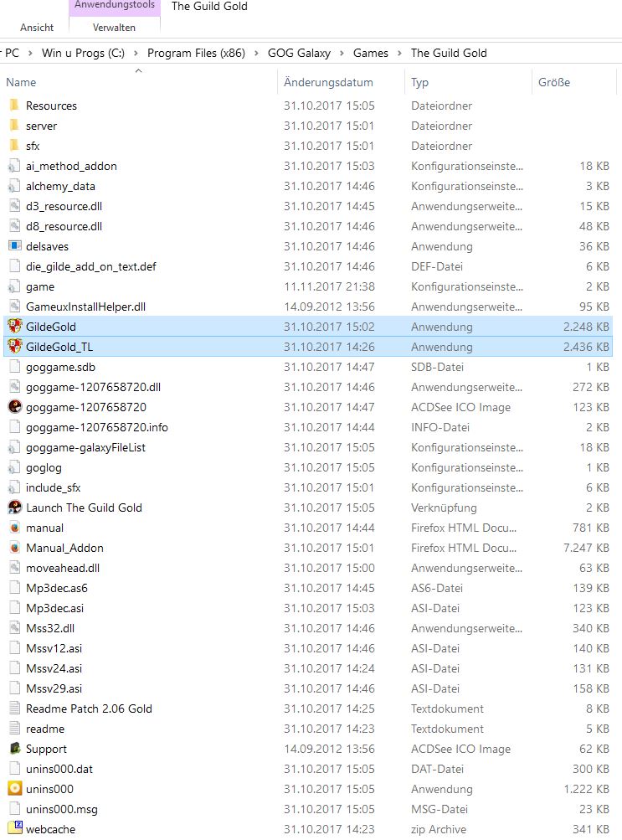622x840 pixels.
Task: Sort by Größe column header
Action: pos(554,83)
